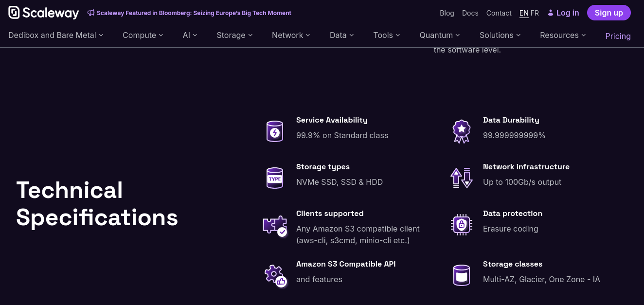Open the Storage dropdown menu
Viewport: 644px width, 305px height.
(x=234, y=35)
